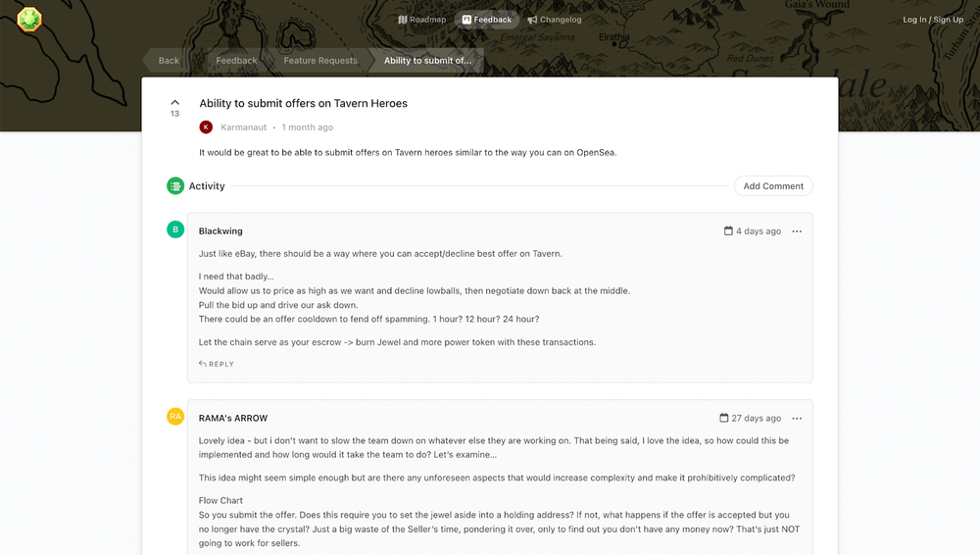
Task: Click Log In / Sign Up link
Action: click(933, 20)
